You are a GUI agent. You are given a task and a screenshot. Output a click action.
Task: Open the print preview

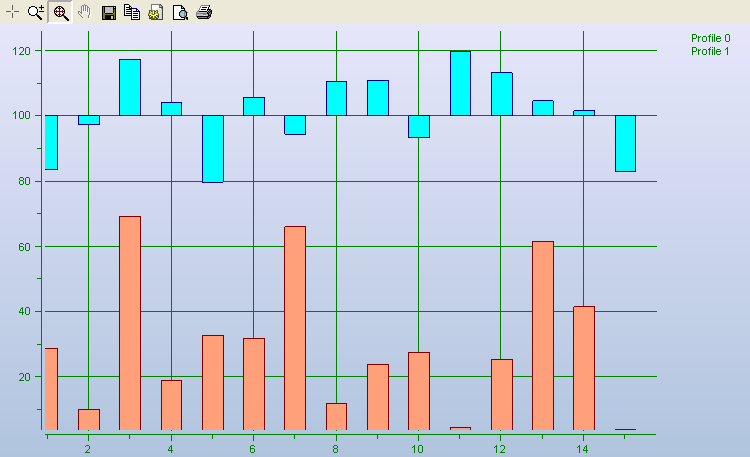(x=180, y=12)
